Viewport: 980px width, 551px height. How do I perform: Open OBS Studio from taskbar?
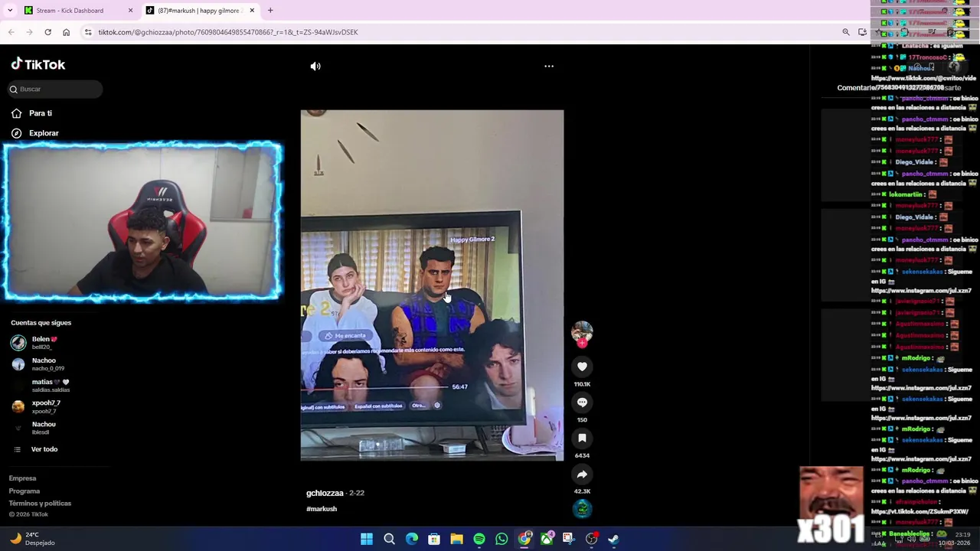591,539
